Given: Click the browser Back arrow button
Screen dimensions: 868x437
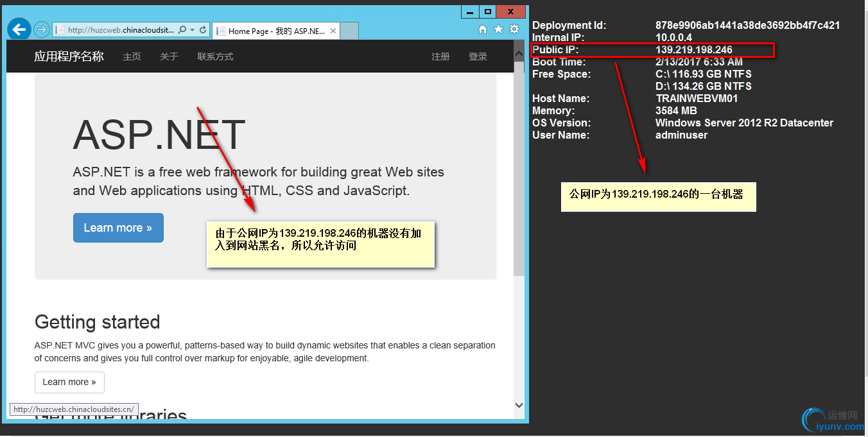Looking at the screenshot, I should (x=19, y=29).
